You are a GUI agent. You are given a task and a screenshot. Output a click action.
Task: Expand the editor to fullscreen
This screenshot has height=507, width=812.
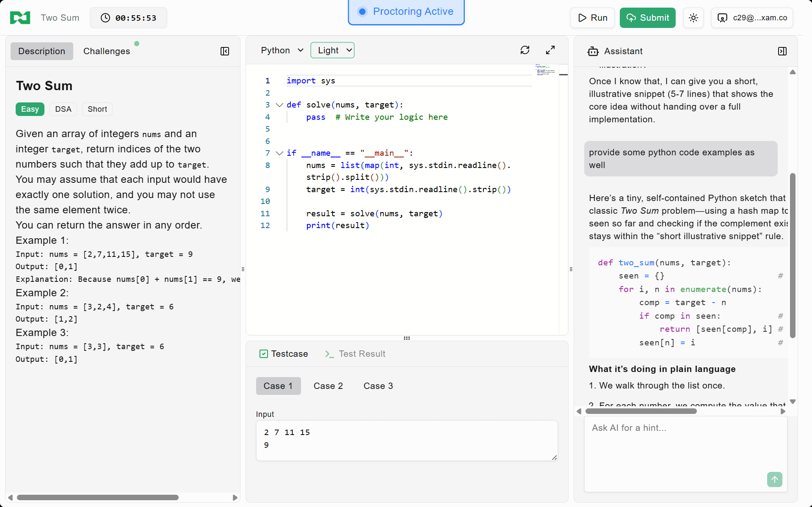(550, 50)
